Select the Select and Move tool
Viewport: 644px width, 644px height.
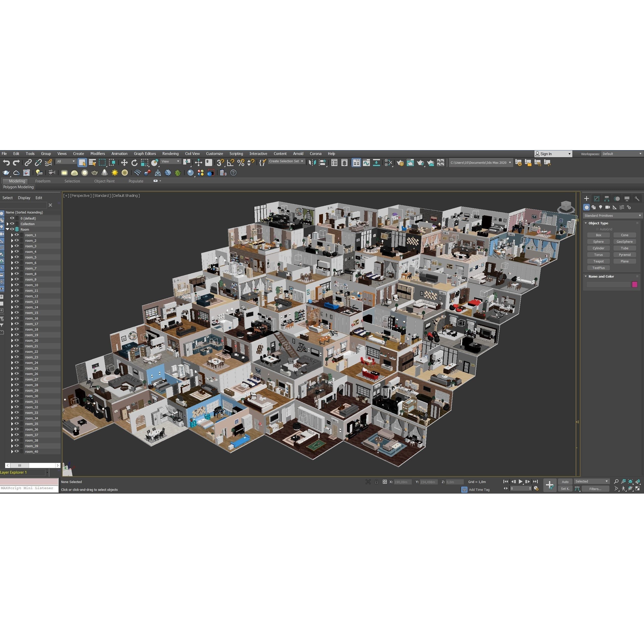click(125, 163)
